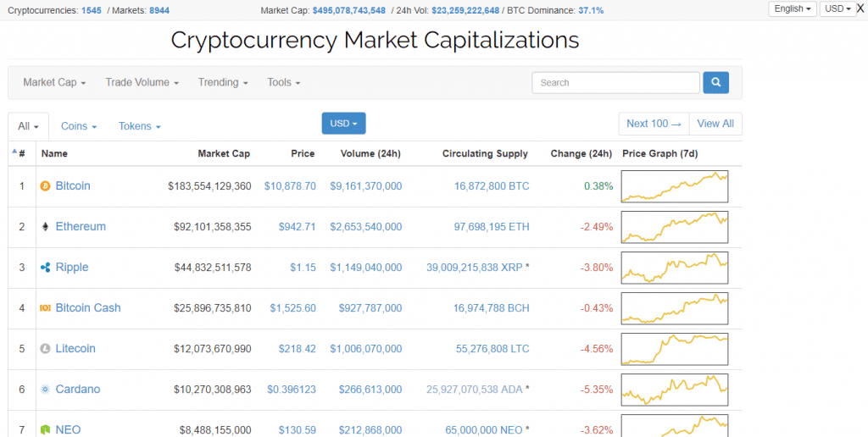The image size is (868, 437).
Task: Open the Bitcoin Cash page link
Action: tap(88, 308)
